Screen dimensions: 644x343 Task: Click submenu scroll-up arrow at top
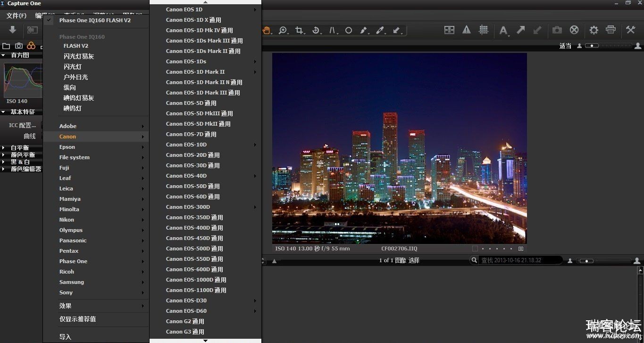coord(206,2)
